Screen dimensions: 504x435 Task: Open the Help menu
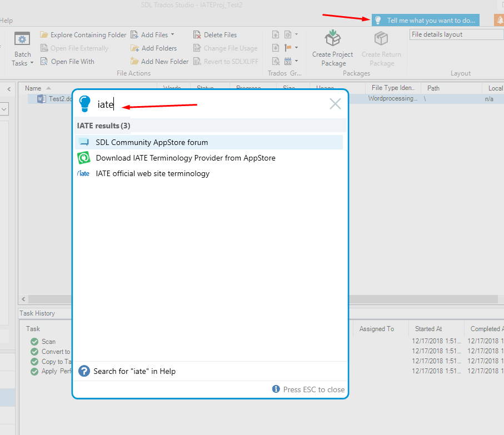click(6, 20)
